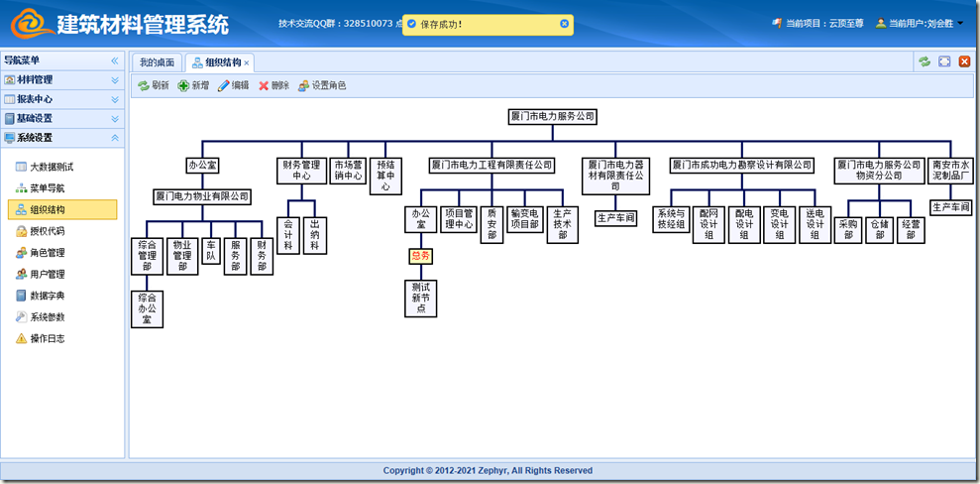Viewport: 980px width, 484px height.
Task: Click the Edit (编辑) pencil icon
Action: pyautogui.click(x=224, y=86)
